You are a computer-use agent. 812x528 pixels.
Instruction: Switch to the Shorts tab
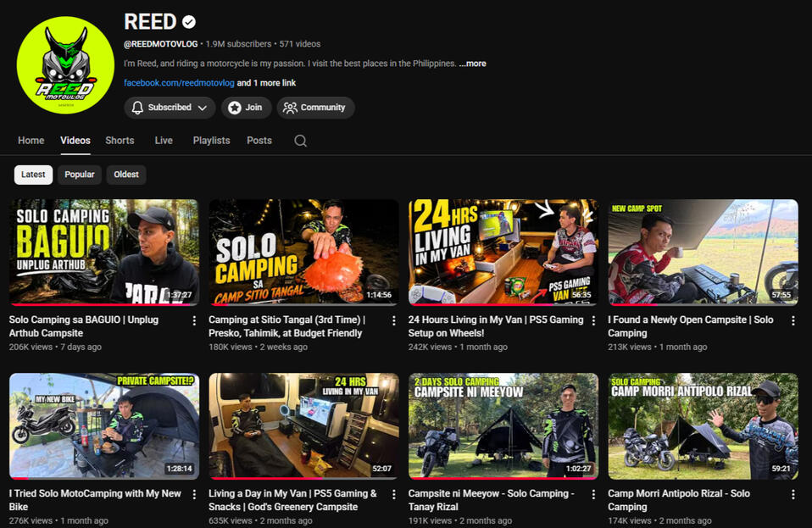point(120,141)
